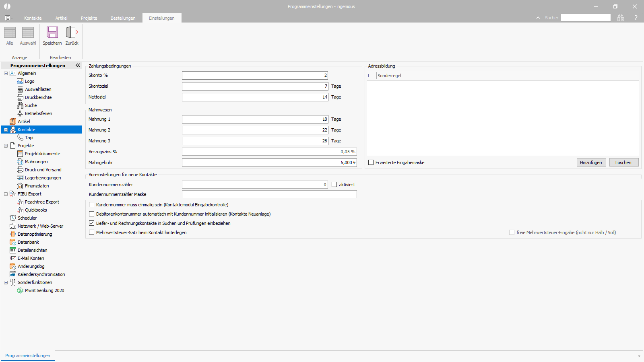Screen dimensions: 644x362
Task: Open the Projekte ribbon tab
Action: (x=89, y=18)
